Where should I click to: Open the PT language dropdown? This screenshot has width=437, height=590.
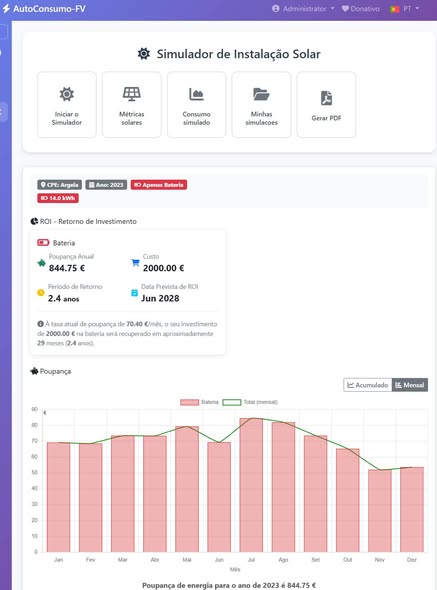click(x=405, y=9)
